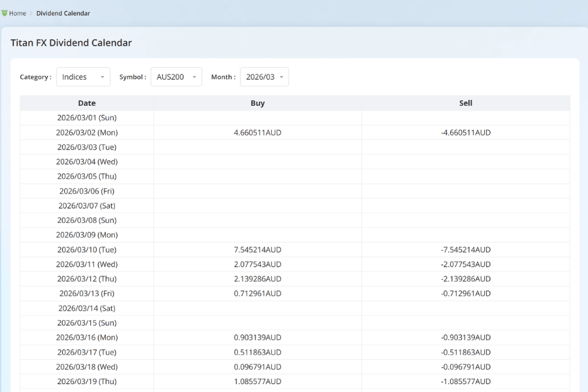Select the 2026/03/08 (Sun) date cell

pyautogui.click(x=87, y=220)
